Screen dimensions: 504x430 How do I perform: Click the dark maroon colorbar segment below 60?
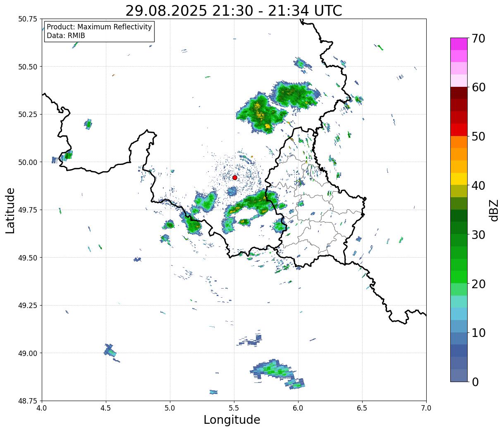coord(459,93)
